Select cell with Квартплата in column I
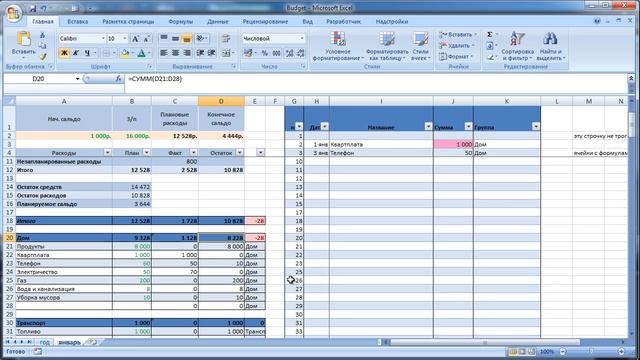The width and height of the screenshot is (640, 360). 381,144
